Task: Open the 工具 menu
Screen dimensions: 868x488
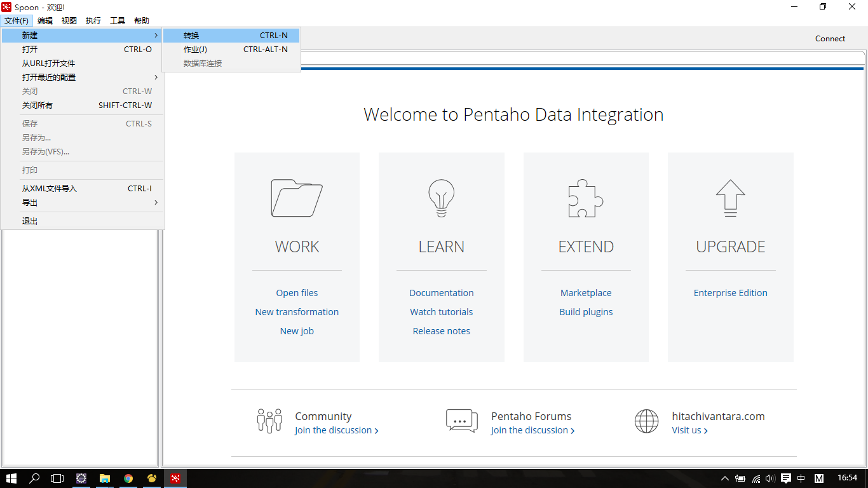Action: coord(118,21)
